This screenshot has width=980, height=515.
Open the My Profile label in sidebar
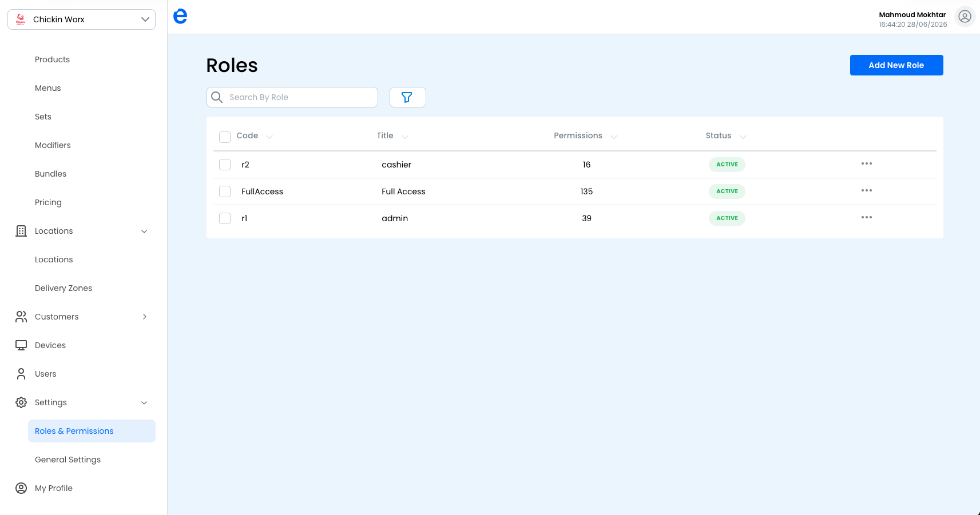54,488
